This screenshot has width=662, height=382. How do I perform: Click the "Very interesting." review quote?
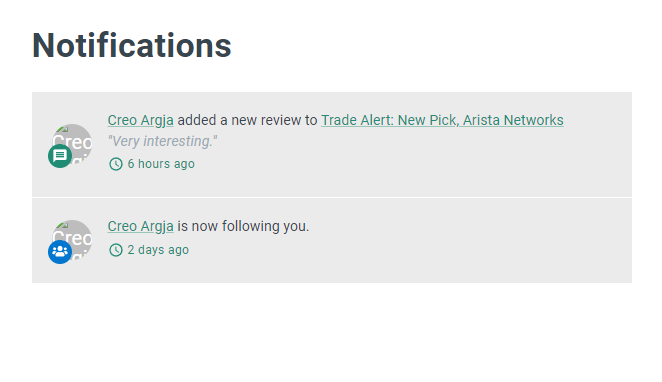pos(163,141)
